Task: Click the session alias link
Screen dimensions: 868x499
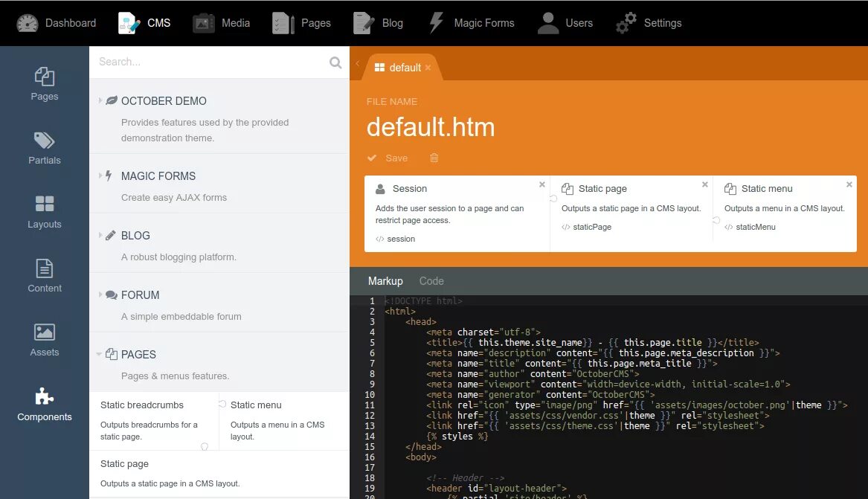Action: [x=401, y=239]
